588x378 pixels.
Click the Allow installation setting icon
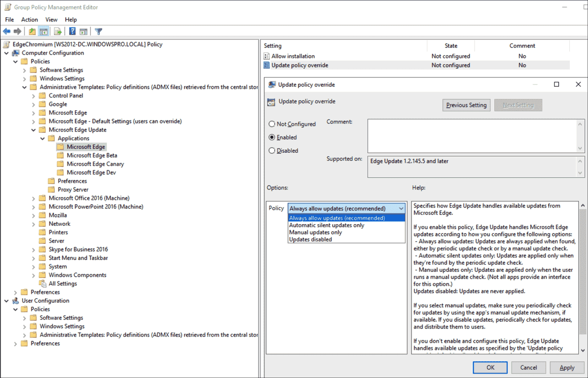(267, 56)
